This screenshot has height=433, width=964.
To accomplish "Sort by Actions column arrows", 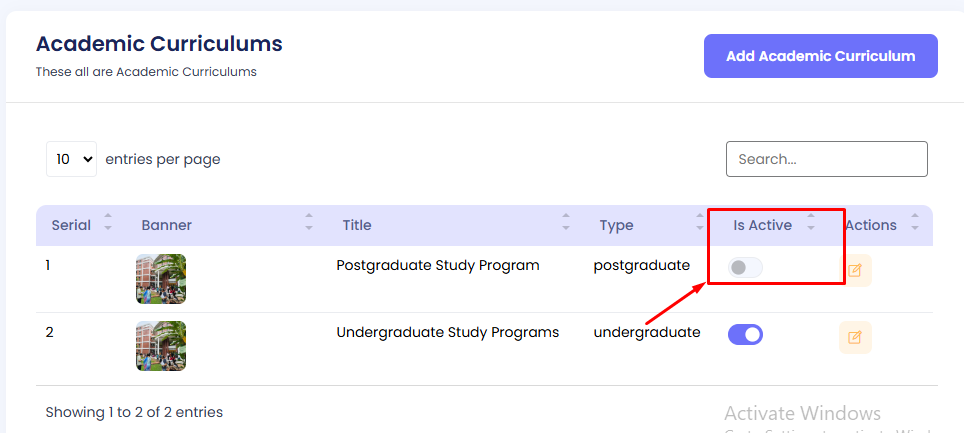I will click(915, 222).
